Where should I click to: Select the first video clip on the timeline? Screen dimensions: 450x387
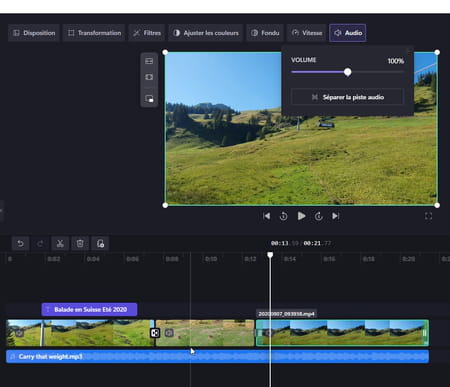tap(80, 333)
